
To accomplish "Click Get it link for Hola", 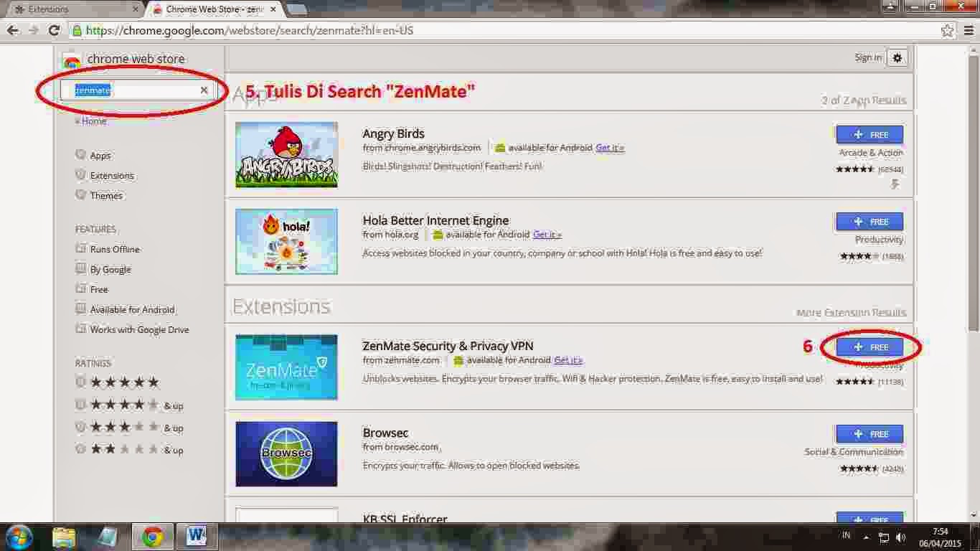I will coord(547,235).
